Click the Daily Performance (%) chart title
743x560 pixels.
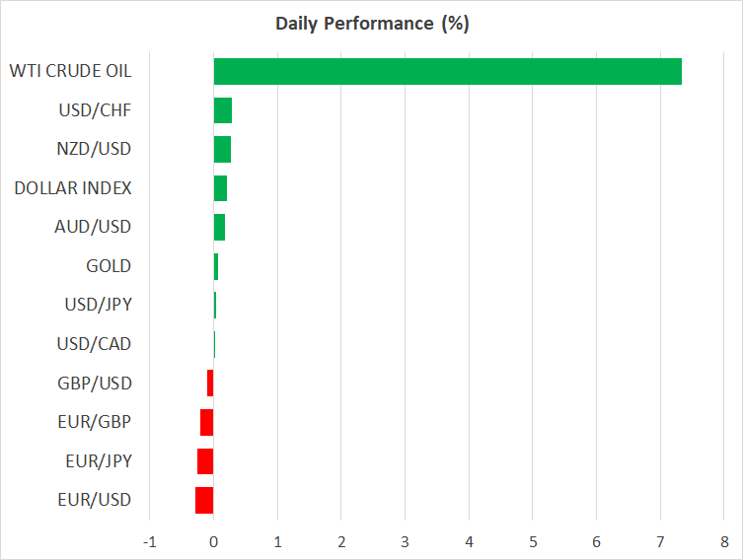371,24
